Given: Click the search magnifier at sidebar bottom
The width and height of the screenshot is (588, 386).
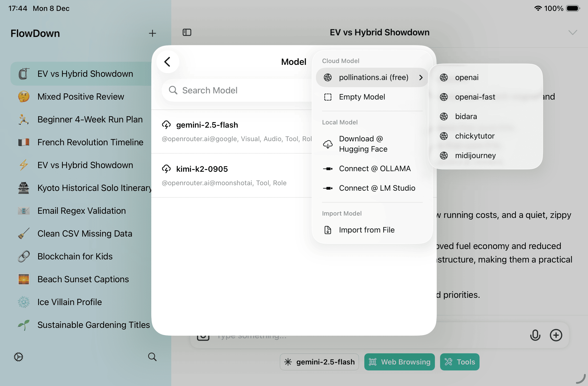Looking at the screenshot, I should (x=152, y=357).
